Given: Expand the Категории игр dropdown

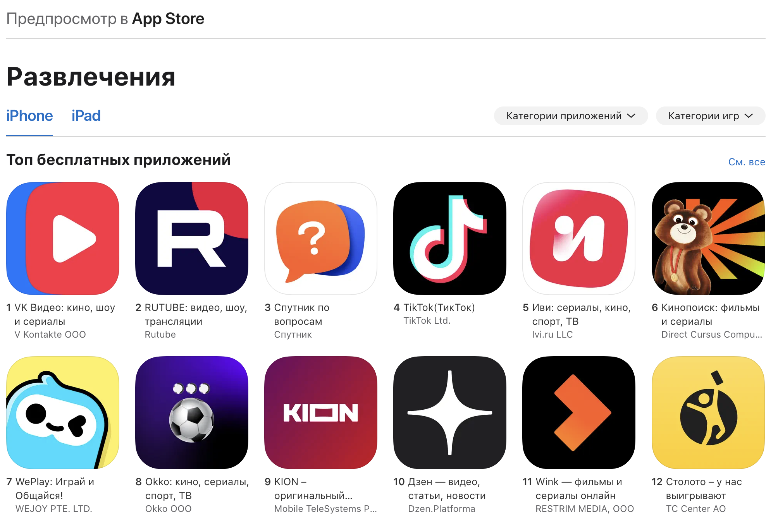Looking at the screenshot, I should click(711, 116).
